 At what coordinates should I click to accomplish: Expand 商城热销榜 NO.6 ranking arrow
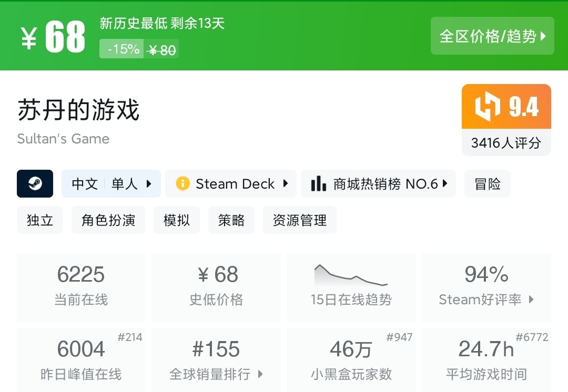coord(445,184)
